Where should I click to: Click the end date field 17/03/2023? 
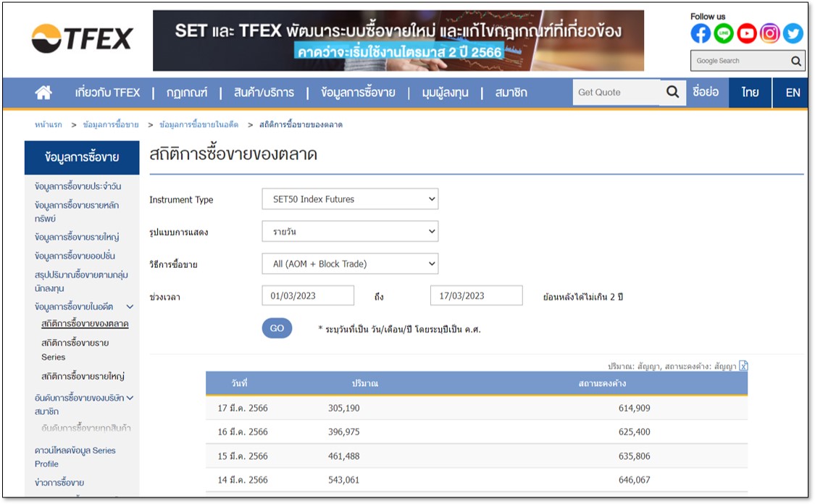477,295
